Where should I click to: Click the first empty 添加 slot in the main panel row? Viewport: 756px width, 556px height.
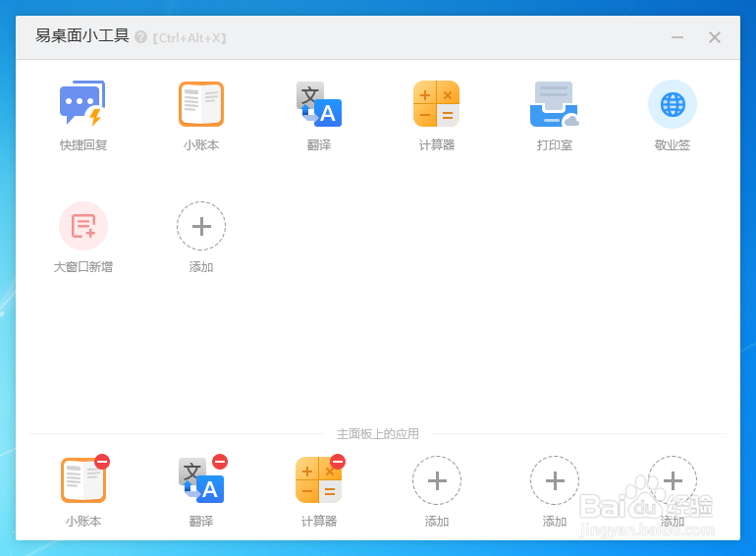pyautogui.click(x=437, y=480)
